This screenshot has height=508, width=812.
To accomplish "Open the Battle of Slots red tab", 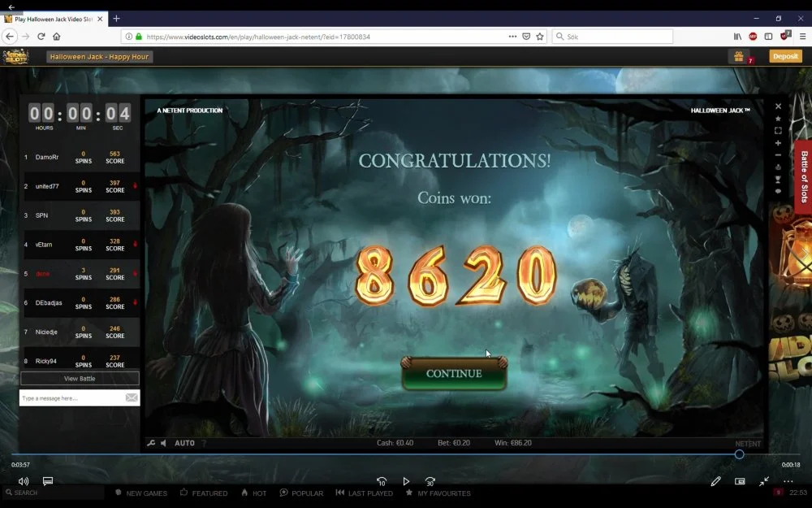I will [804, 176].
